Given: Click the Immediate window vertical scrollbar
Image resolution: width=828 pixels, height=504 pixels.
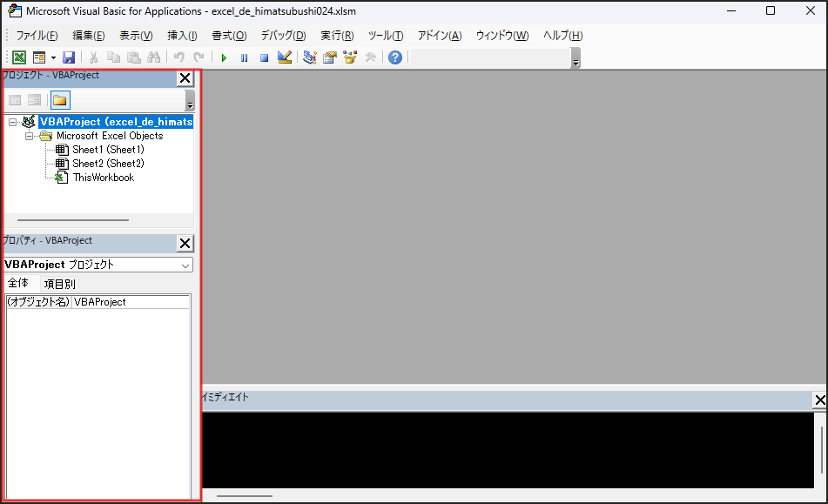Looking at the screenshot, I should pyautogui.click(x=821, y=450).
